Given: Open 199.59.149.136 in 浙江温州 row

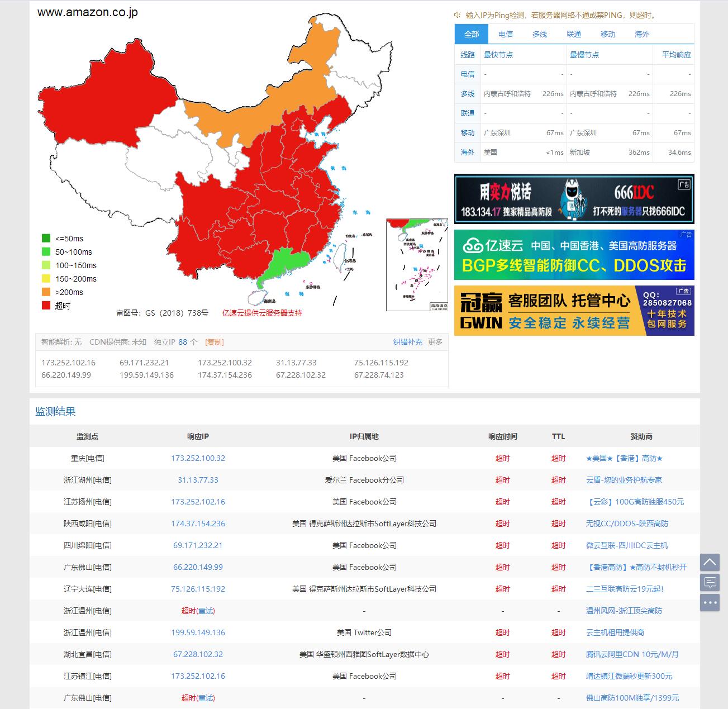Looking at the screenshot, I should point(198,632).
